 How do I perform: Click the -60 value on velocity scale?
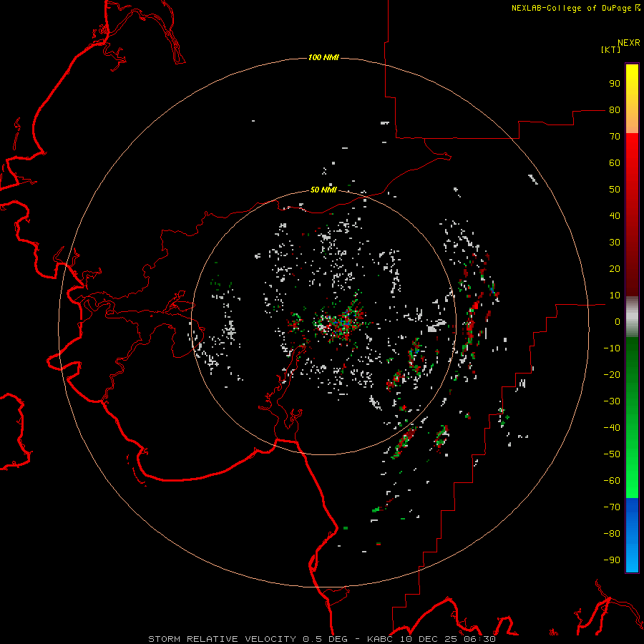click(x=612, y=481)
